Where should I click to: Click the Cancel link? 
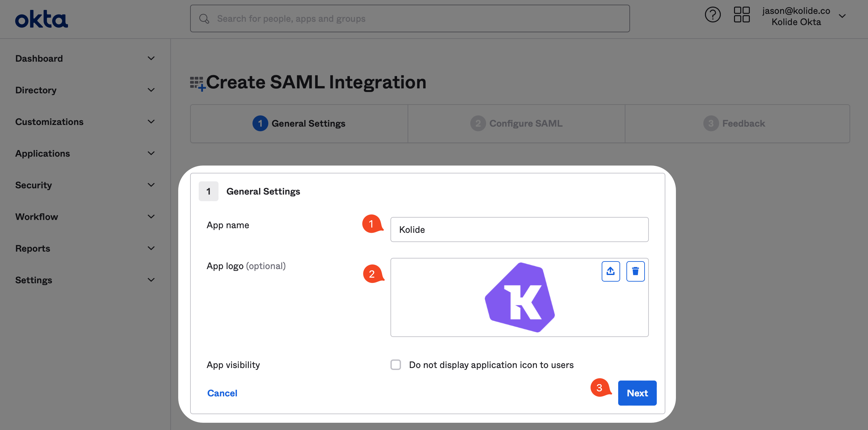(x=222, y=393)
